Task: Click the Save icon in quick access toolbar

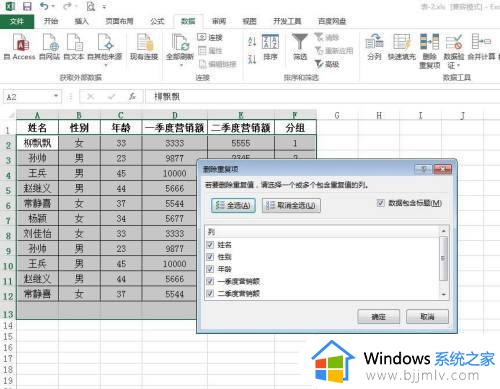Action: pos(27,6)
